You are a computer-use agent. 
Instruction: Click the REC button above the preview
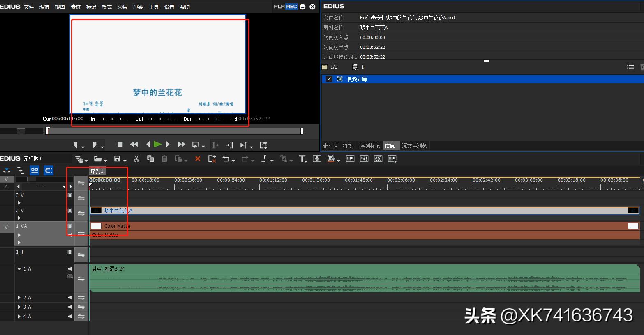(x=291, y=6)
